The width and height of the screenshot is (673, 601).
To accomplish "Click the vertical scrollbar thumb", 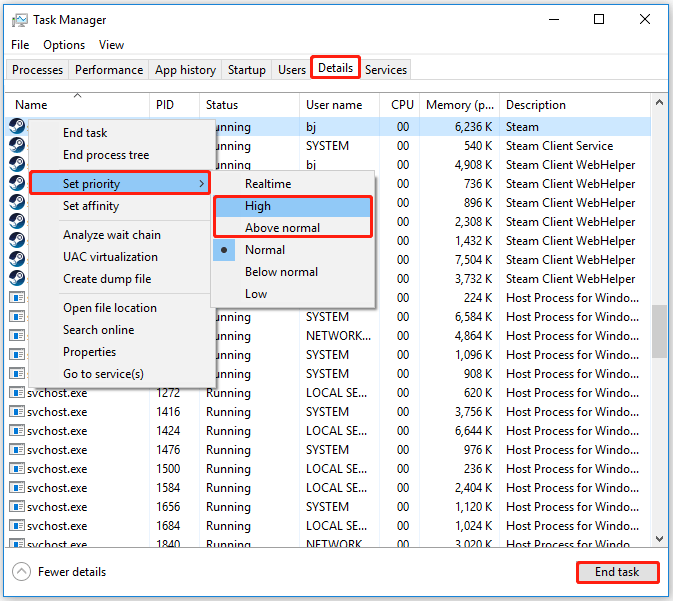I will 659,331.
